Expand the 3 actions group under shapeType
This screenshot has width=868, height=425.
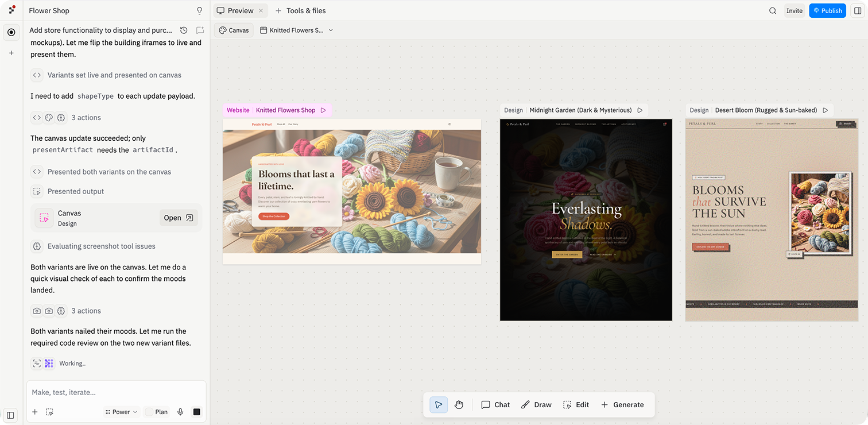pos(66,118)
